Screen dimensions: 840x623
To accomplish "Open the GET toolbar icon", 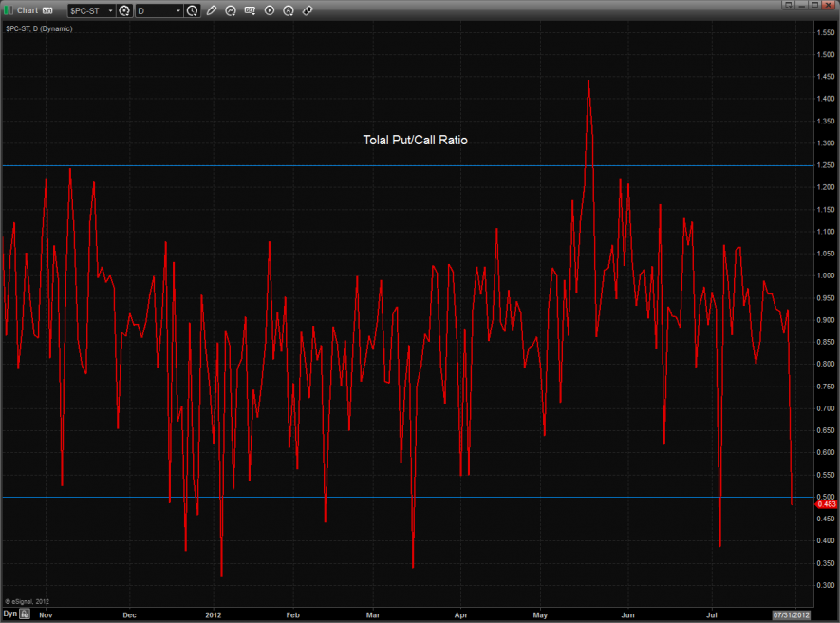I will coord(250,10).
